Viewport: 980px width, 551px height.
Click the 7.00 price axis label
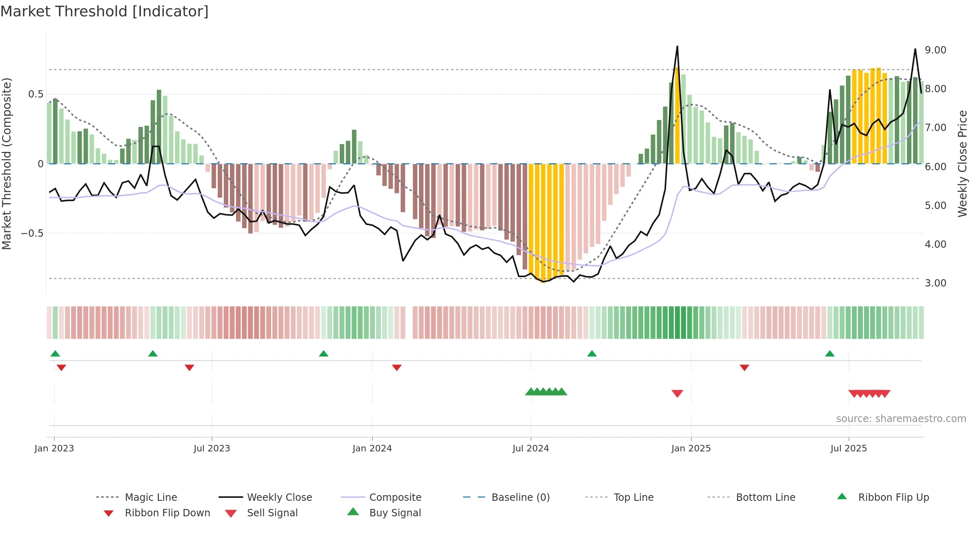tap(935, 127)
